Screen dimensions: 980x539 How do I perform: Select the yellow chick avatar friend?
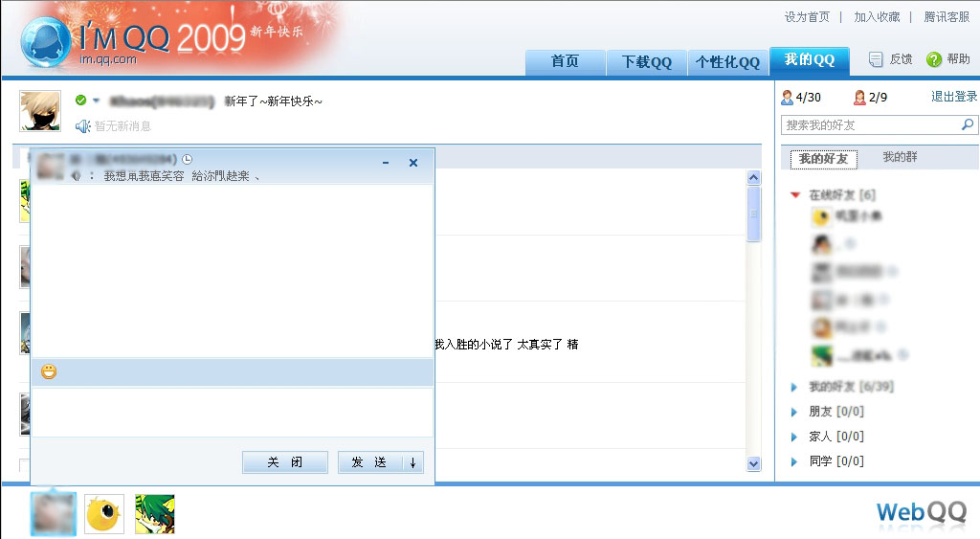pos(821,217)
